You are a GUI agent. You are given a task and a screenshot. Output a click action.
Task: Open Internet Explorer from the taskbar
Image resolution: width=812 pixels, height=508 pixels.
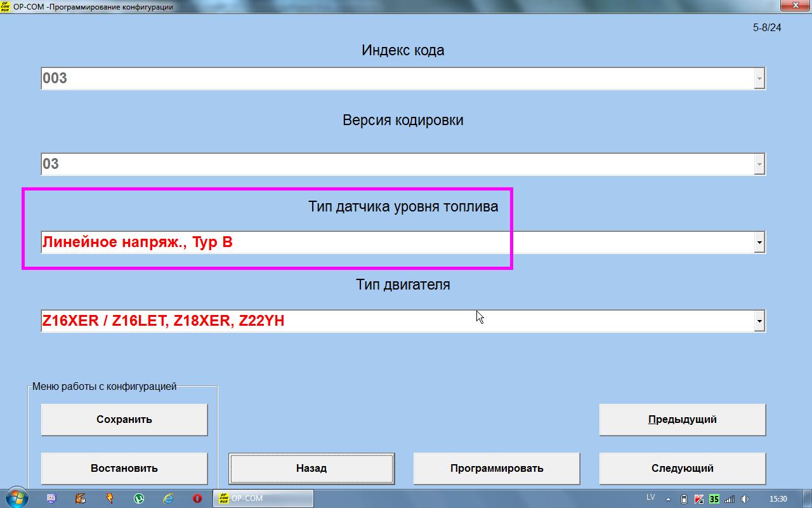pyautogui.click(x=168, y=498)
